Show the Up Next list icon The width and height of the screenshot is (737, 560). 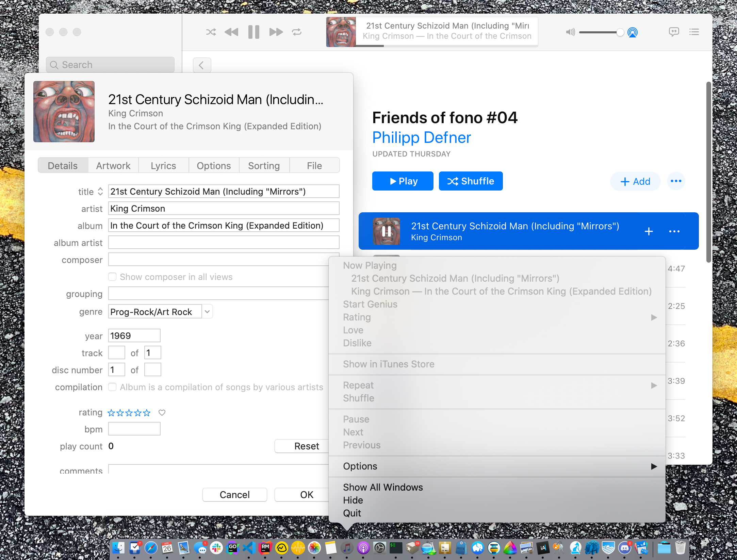(694, 32)
